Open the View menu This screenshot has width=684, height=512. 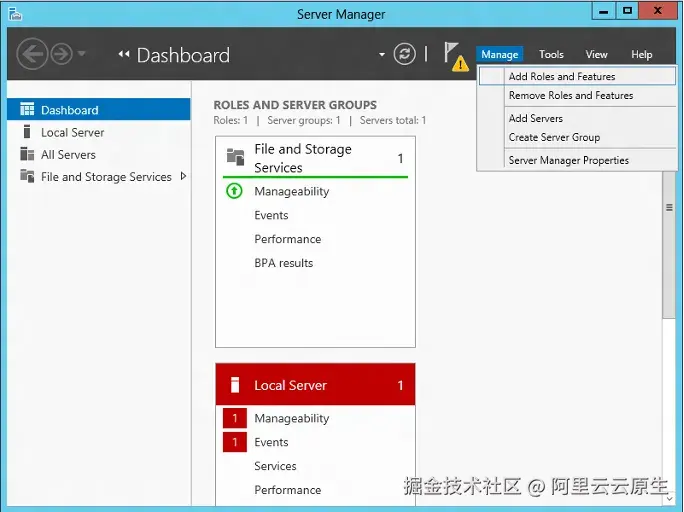coord(596,55)
